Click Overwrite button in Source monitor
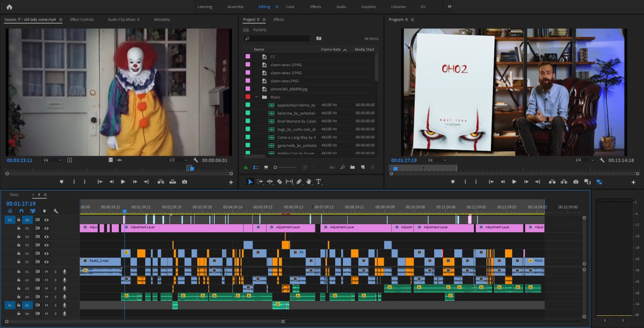Screen dimensions: 644x328 [173, 181]
